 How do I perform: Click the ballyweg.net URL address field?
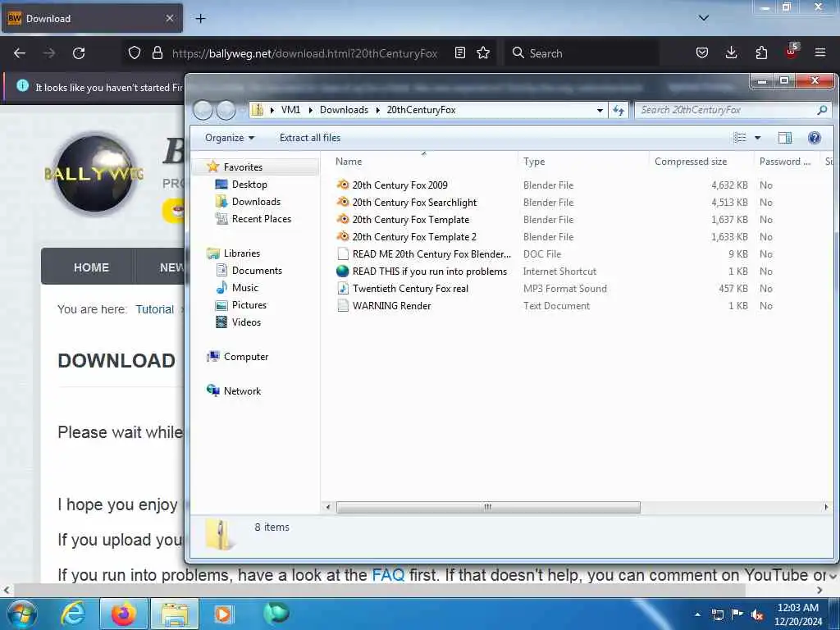coord(304,53)
